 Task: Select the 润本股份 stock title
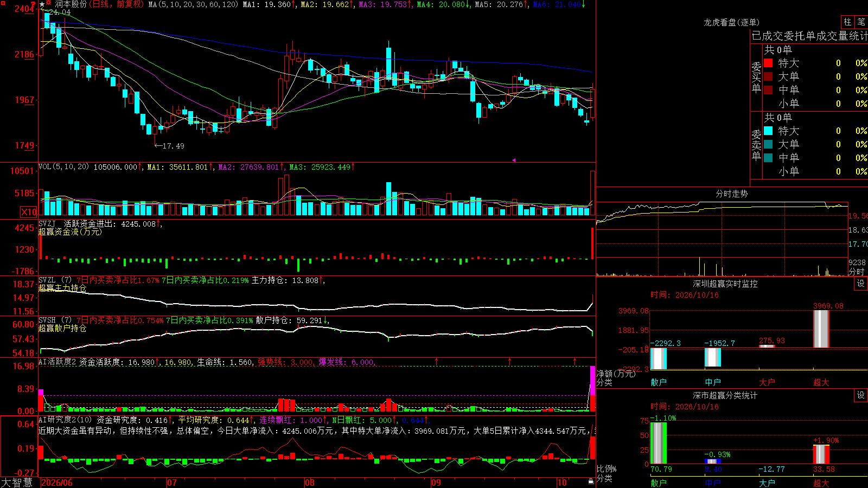[71, 4]
